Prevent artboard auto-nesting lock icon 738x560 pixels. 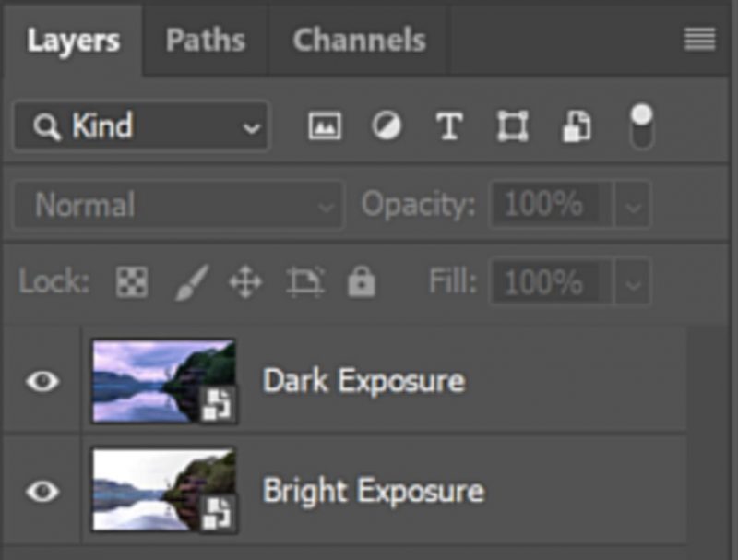point(303,282)
